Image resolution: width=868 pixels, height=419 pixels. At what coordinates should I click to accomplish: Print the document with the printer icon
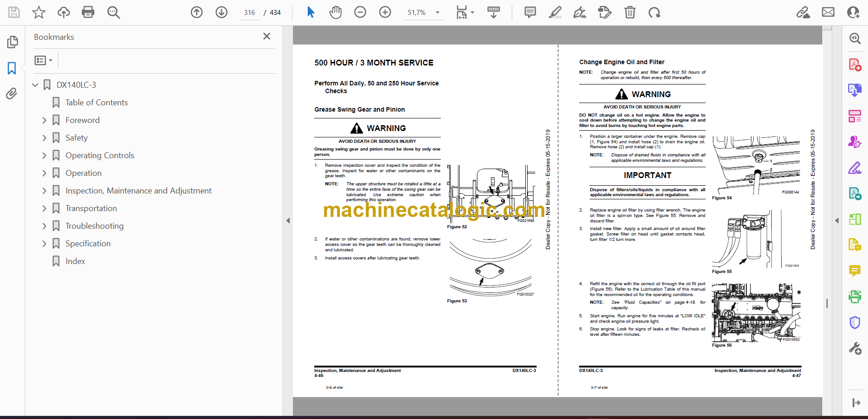pos(88,12)
